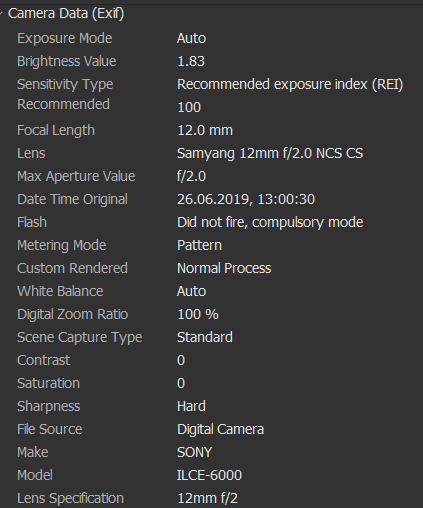The image size is (423, 508).
Task: Select the Focal Length 12.0 mm value
Action: point(205,130)
